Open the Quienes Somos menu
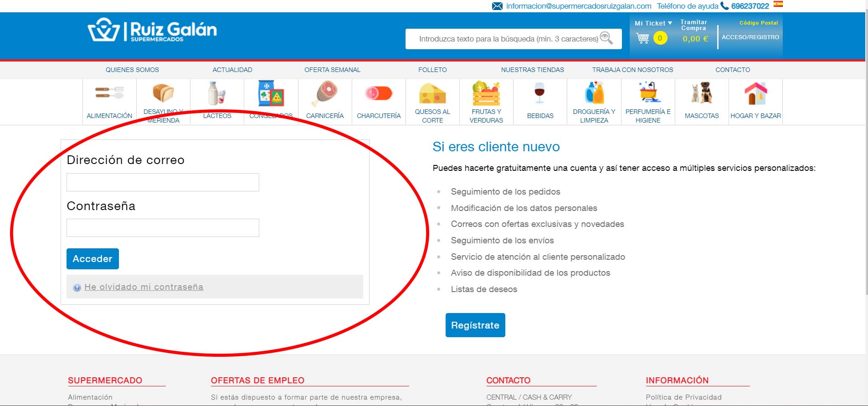868x406 pixels. click(132, 70)
